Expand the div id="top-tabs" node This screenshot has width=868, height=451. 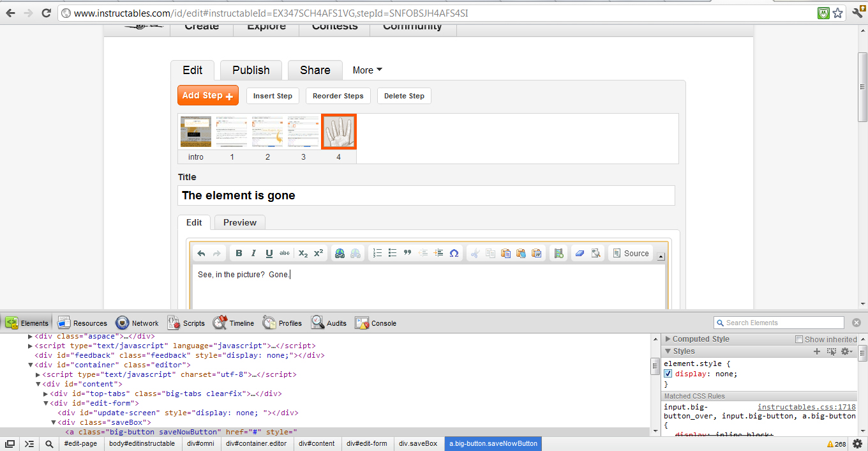pos(45,394)
